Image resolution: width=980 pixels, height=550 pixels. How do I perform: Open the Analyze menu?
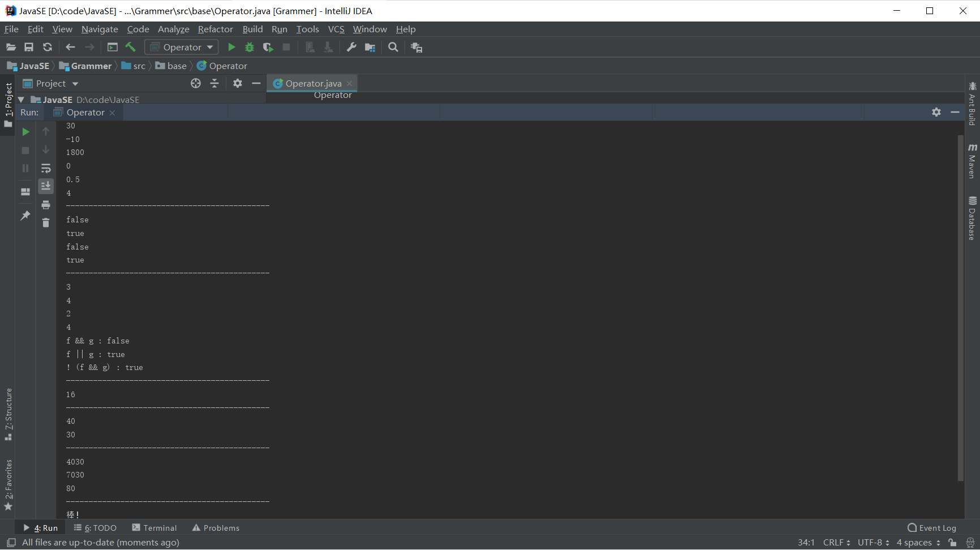[x=174, y=29]
